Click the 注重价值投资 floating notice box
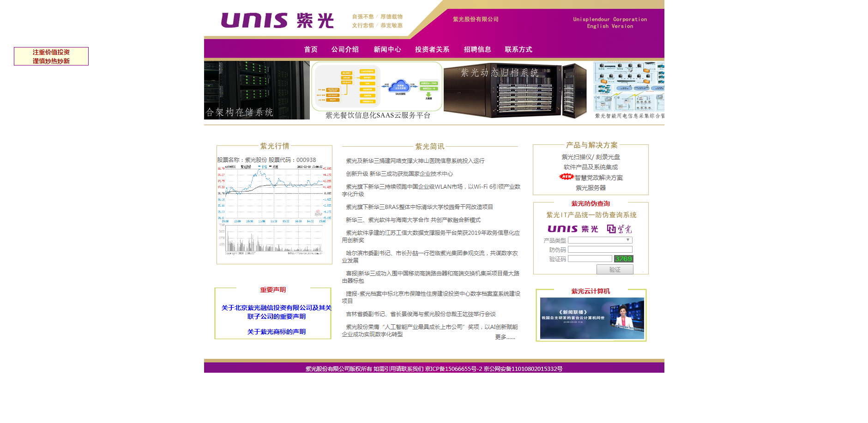The height and width of the screenshot is (423, 868). point(51,56)
